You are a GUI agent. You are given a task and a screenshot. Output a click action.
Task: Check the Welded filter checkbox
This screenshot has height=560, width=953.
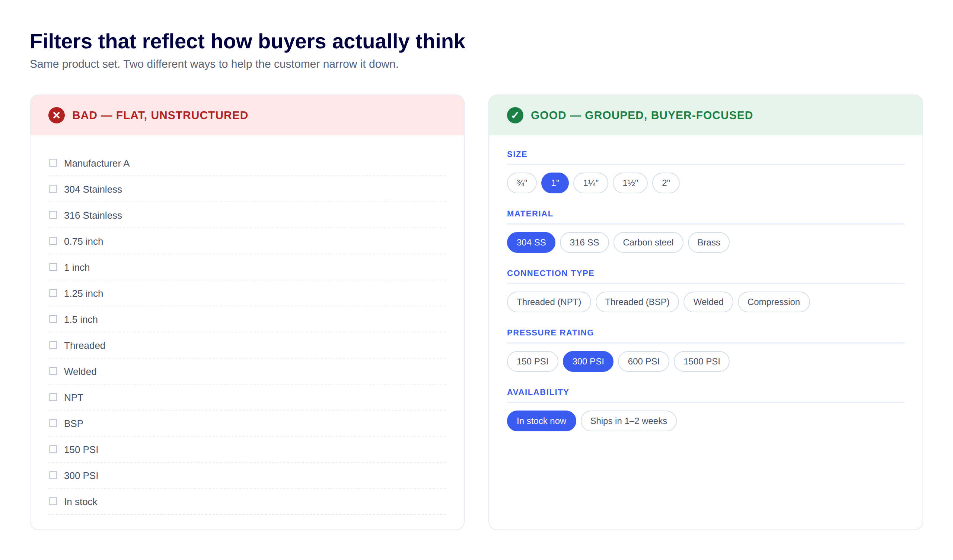coord(53,371)
